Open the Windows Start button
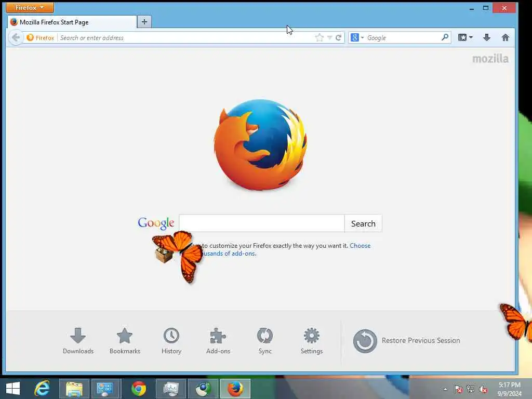The image size is (532, 399). (x=13, y=389)
